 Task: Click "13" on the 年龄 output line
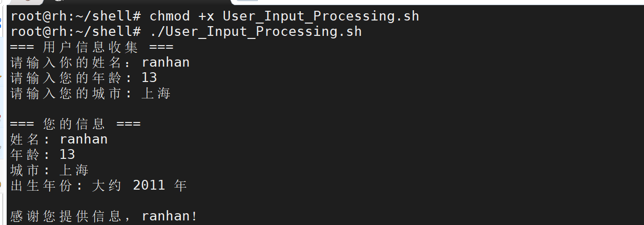[67, 154]
